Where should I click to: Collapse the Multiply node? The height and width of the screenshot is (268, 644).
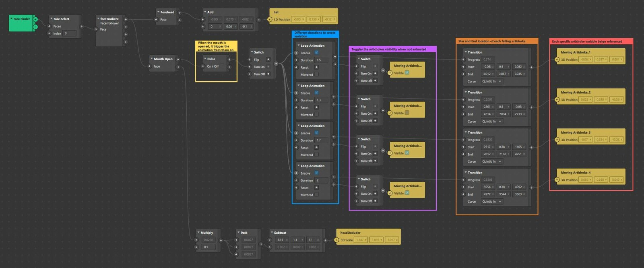pos(198,233)
